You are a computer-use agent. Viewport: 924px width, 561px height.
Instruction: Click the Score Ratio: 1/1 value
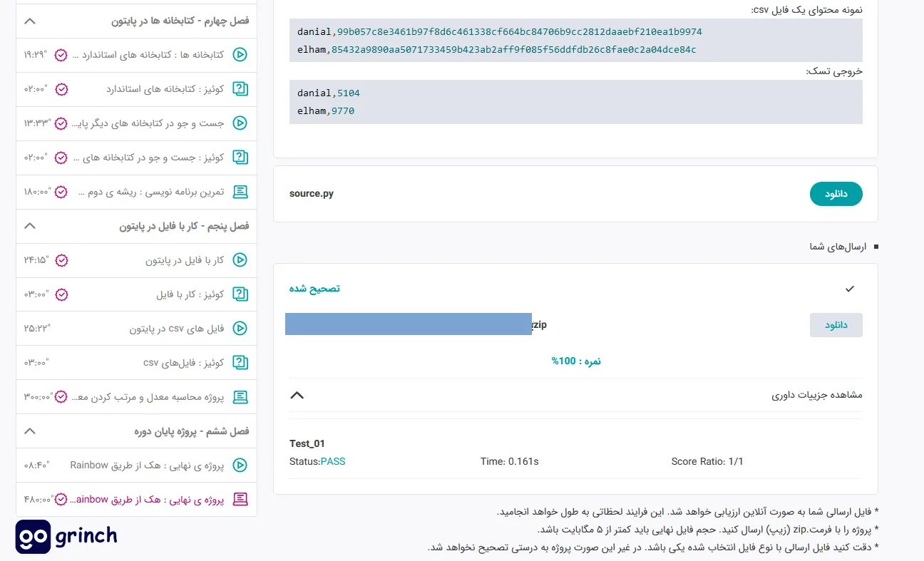(707, 461)
